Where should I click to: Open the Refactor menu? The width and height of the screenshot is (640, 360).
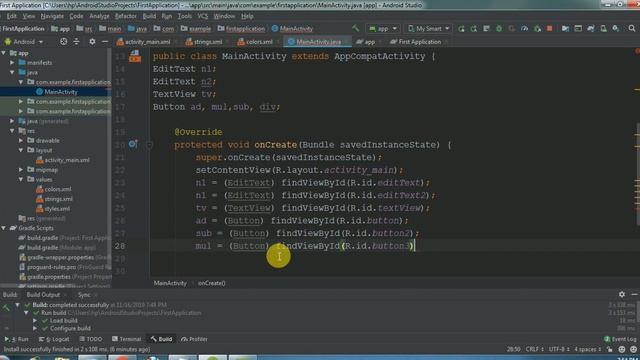(126, 16)
